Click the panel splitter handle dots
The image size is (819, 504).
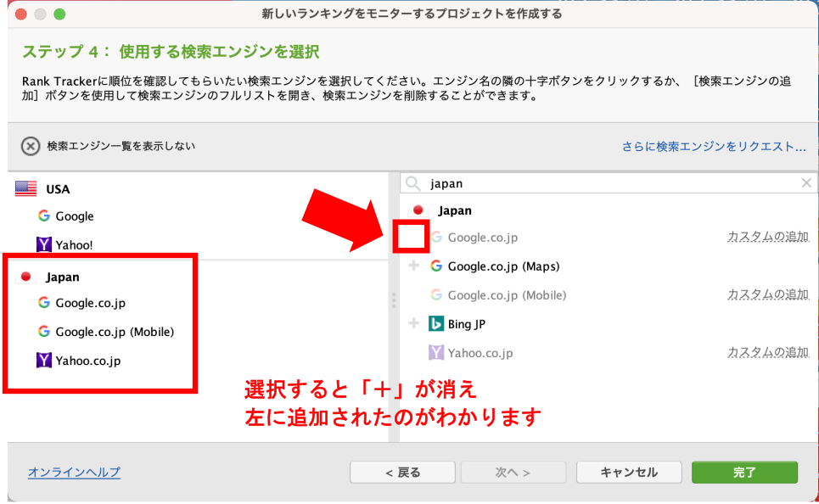pos(394,300)
